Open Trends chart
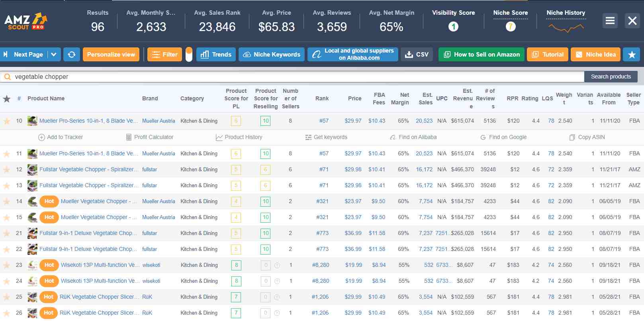The height and width of the screenshot is (321, 644). pos(216,55)
